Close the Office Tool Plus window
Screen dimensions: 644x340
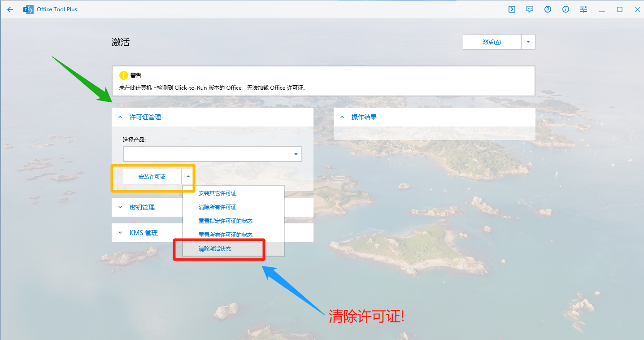637,9
